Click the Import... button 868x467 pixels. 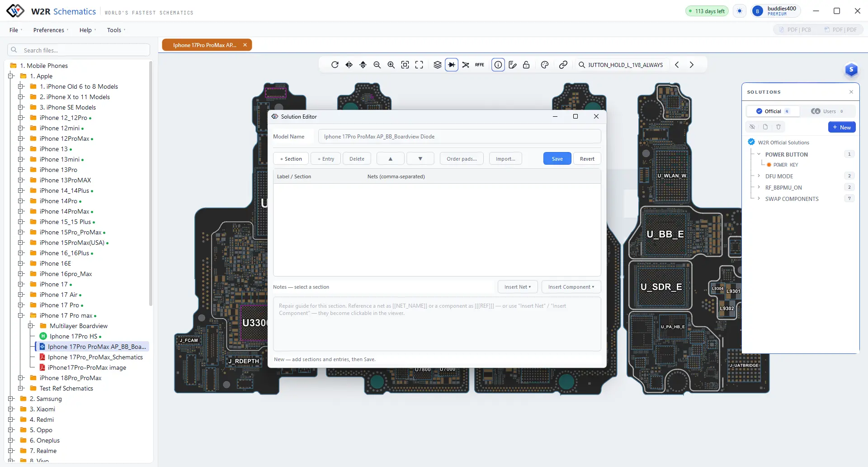[505, 159]
